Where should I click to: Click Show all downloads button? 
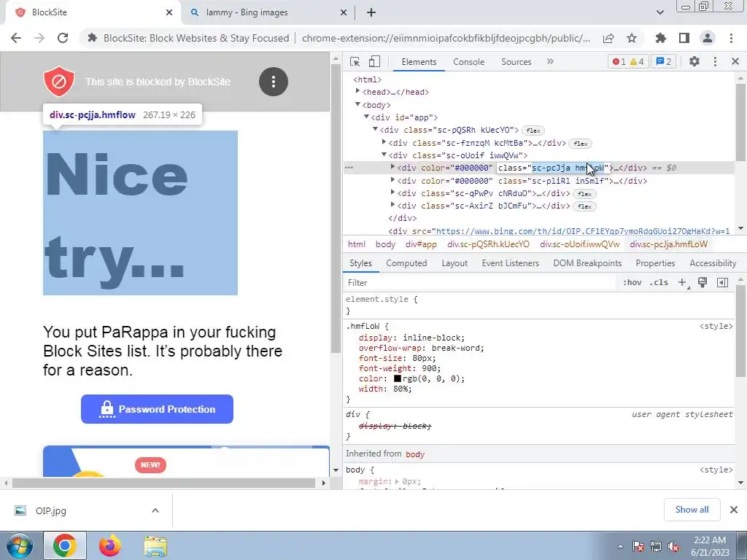(x=692, y=510)
